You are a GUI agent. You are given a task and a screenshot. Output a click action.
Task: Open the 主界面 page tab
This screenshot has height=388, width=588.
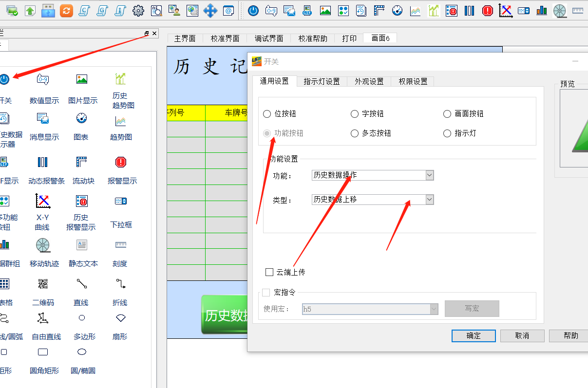click(x=185, y=38)
